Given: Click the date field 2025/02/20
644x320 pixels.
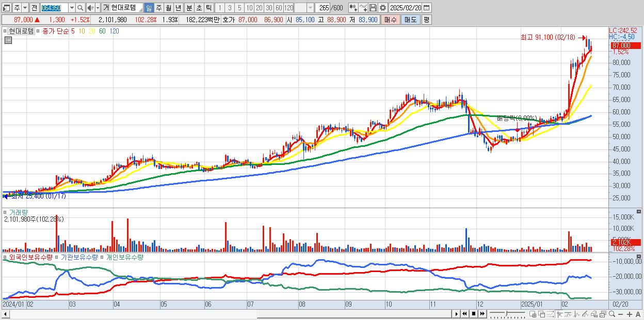Looking at the screenshot, I should [406, 8].
